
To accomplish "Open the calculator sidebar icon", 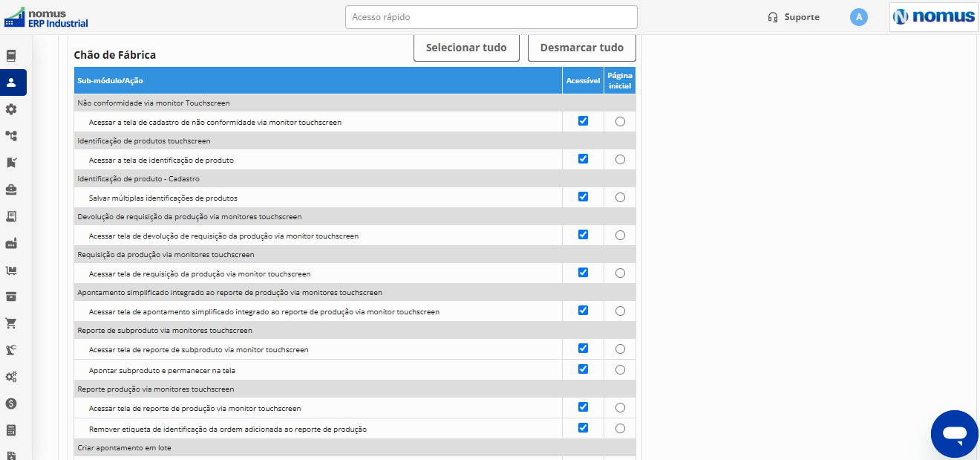I will click(x=11, y=430).
